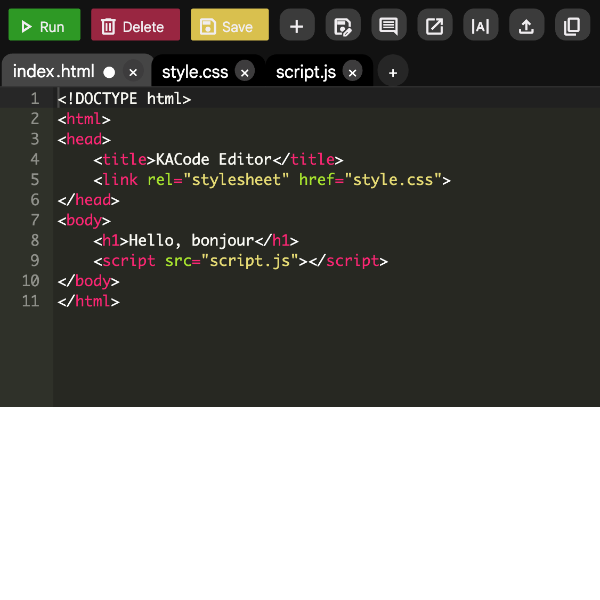Click line number 8 in the gutter

[35, 240]
